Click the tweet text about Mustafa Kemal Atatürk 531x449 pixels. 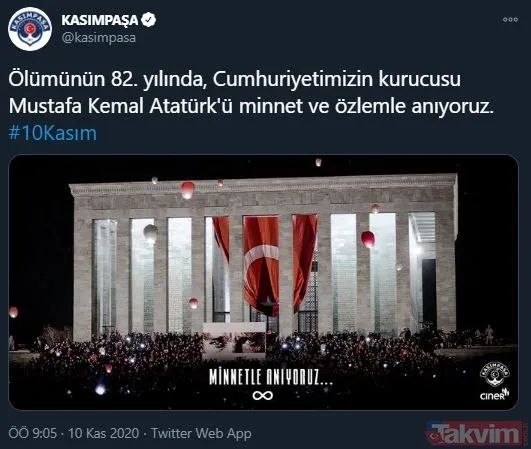pos(251,93)
